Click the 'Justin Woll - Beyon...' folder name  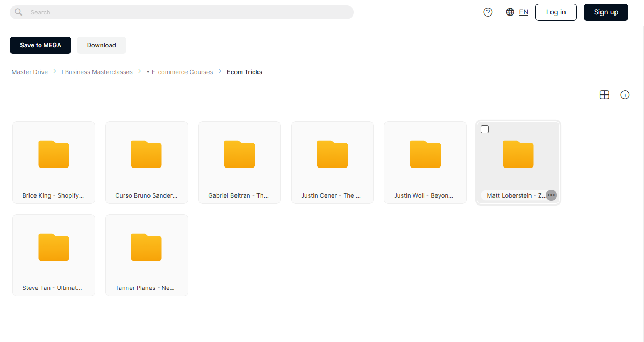click(424, 195)
